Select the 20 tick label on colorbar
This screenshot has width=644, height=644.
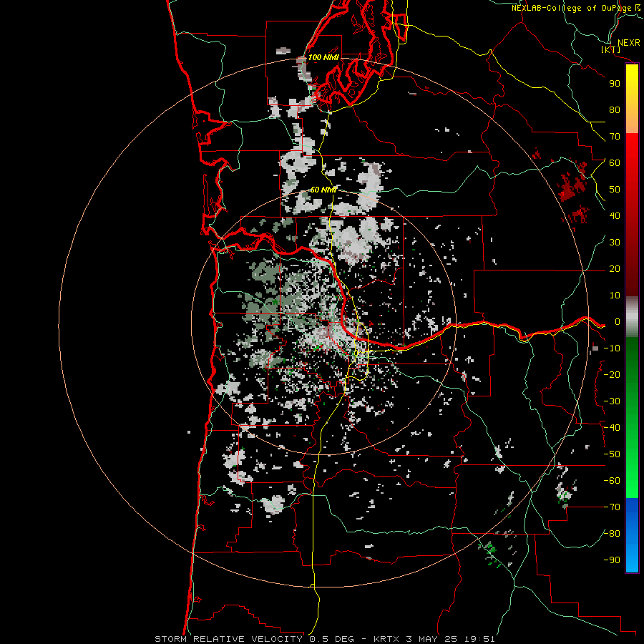pos(615,269)
